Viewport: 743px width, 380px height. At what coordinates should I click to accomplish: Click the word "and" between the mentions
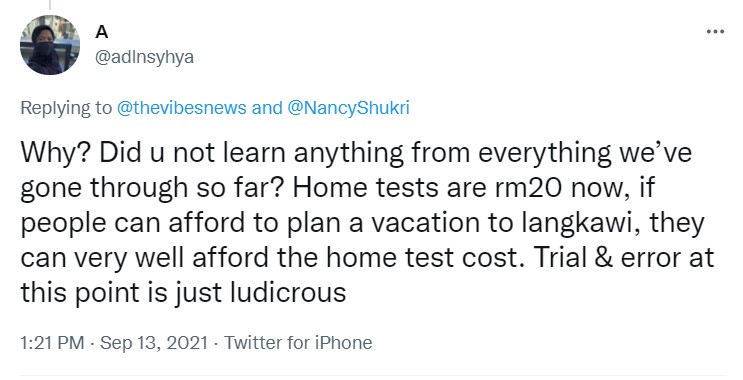267,108
